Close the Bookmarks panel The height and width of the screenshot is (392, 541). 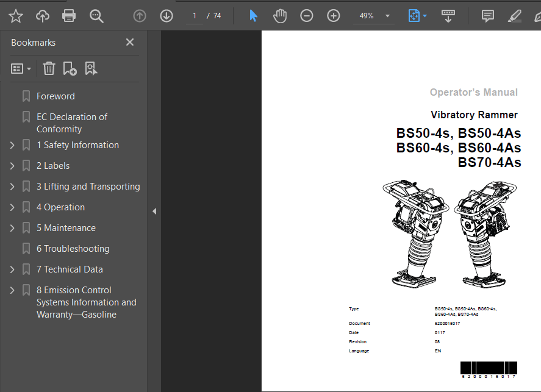pos(130,42)
